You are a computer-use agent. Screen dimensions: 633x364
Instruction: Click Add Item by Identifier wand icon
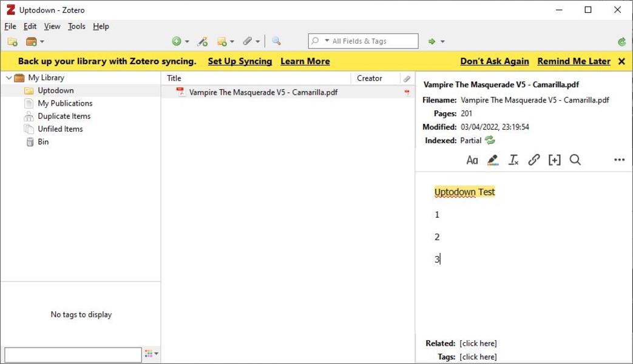click(203, 41)
